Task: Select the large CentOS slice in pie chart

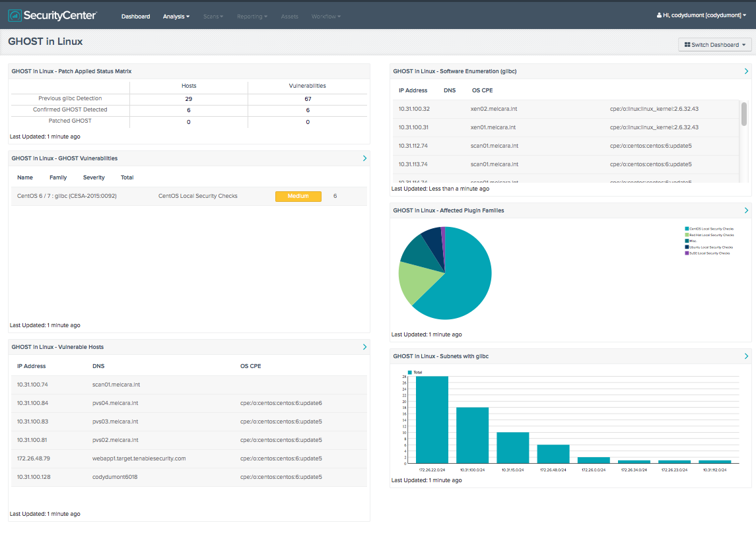Action: click(463, 279)
